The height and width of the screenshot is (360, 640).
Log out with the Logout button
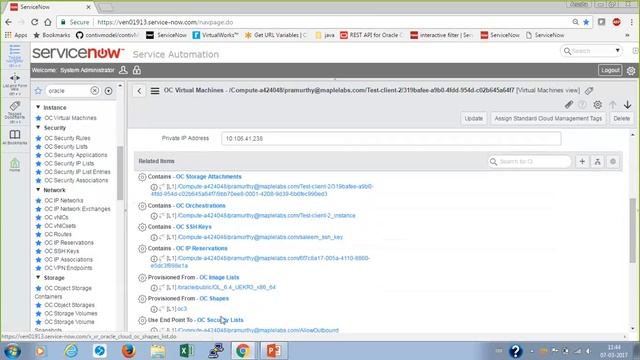(x=610, y=70)
